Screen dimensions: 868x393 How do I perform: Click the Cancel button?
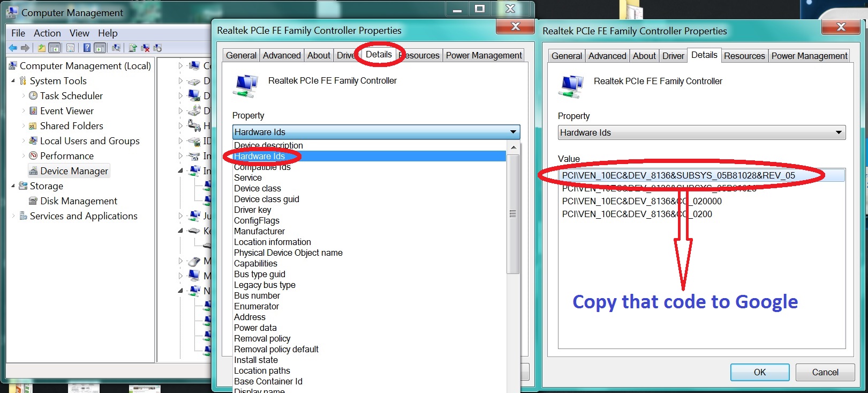pyautogui.click(x=825, y=372)
